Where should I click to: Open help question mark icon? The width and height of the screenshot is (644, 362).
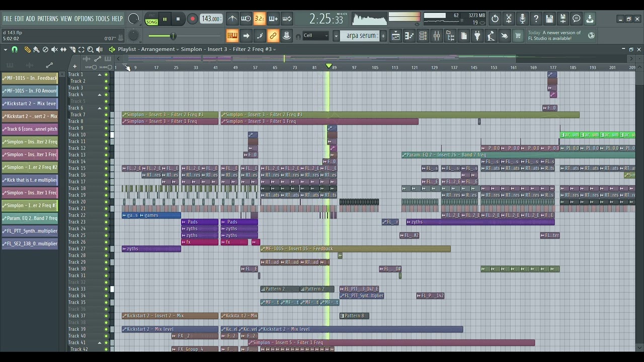[x=536, y=19]
